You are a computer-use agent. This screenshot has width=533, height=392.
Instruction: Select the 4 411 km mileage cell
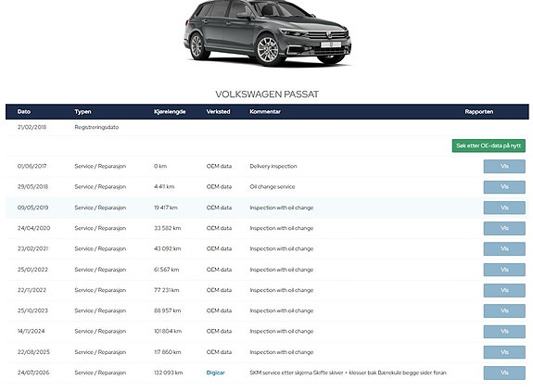[x=164, y=187]
